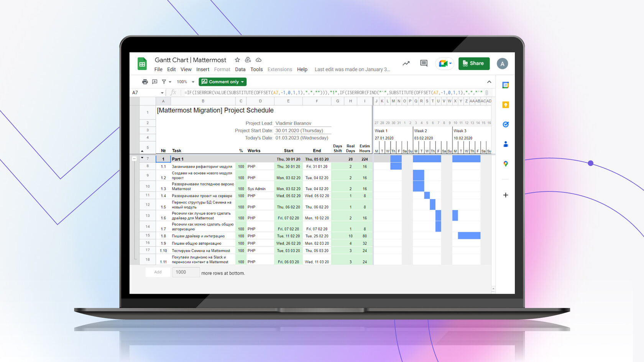Open the activity dashboard trend icon
Image resolution: width=644 pixels, height=362 pixels.
(406, 63)
